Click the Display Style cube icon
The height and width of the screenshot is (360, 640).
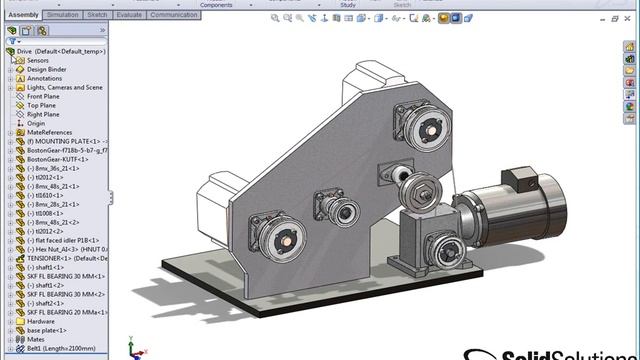[x=378, y=18]
